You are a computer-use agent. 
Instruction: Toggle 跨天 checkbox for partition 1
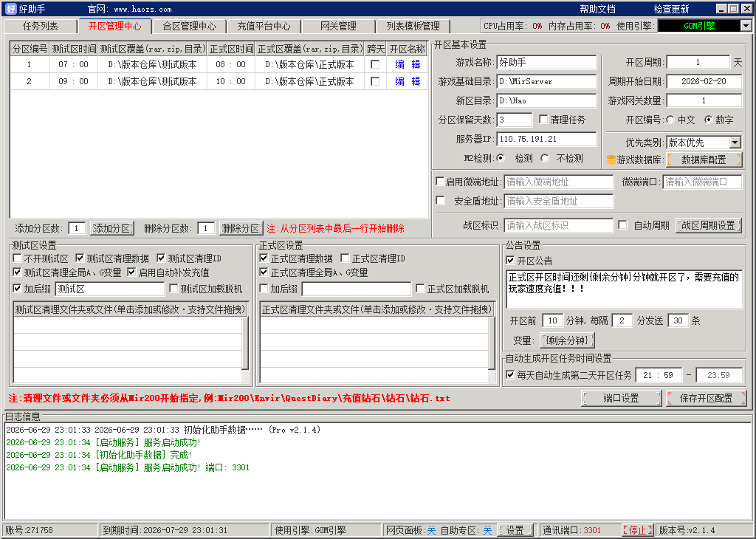pos(374,64)
